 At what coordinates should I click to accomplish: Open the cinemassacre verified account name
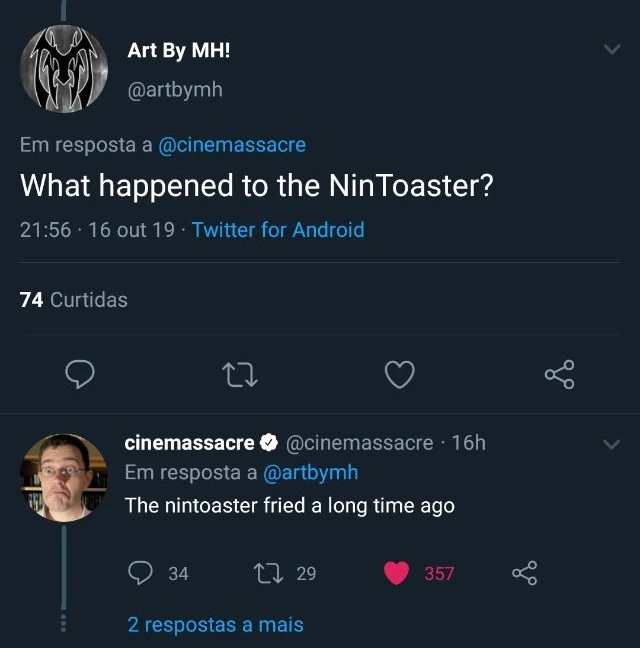189,442
